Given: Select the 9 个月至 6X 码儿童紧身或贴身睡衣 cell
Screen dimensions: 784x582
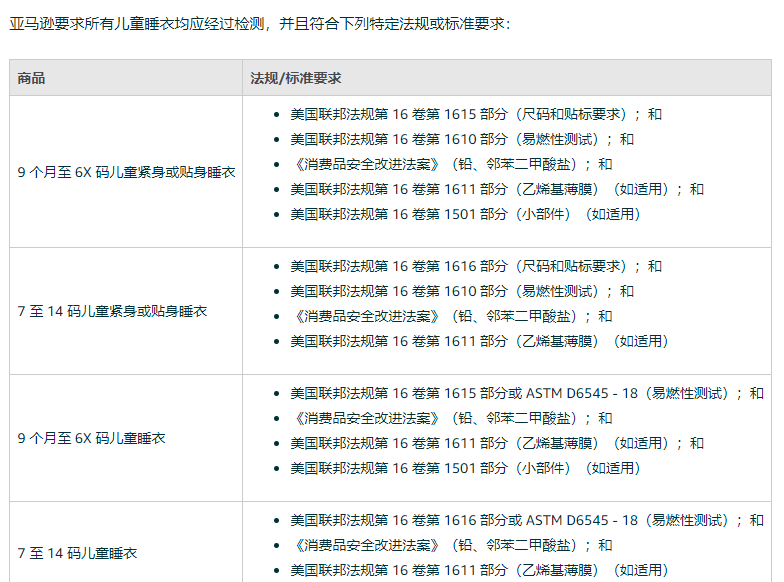Looking at the screenshot, I should (126, 172).
